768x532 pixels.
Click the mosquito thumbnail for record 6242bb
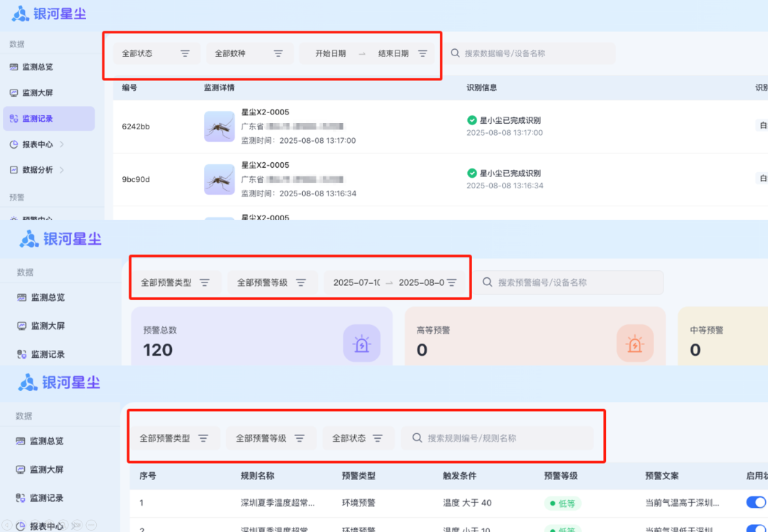tap(219, 127)
